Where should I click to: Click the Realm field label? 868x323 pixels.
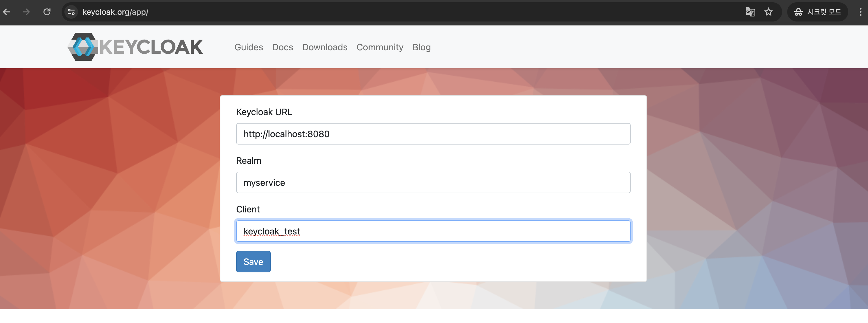tap(249, 160)
